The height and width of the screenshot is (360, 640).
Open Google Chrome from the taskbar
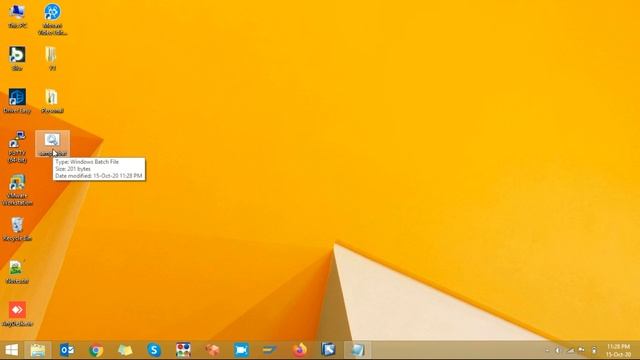tap(96, 350)
